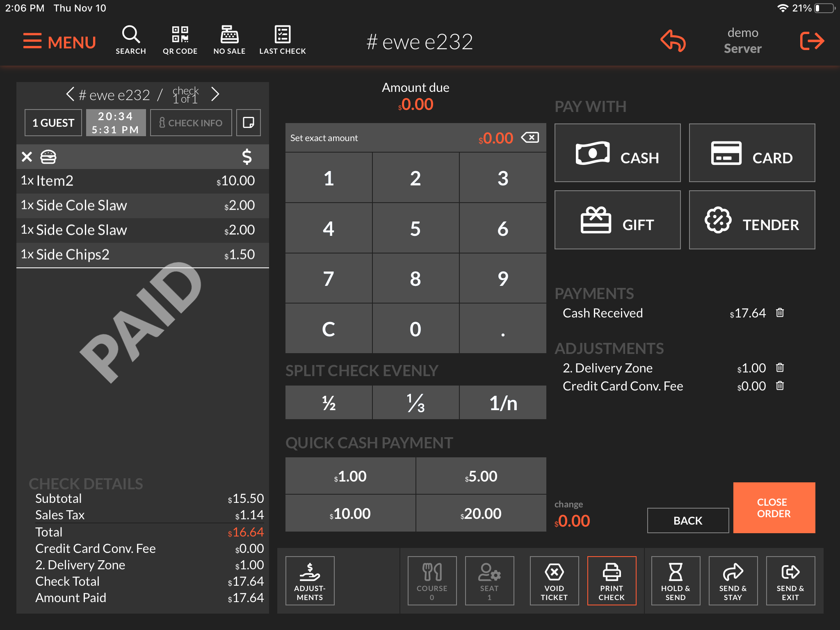Image resolution: width=840 pixels, height=630 pixels.
Task: Open the check note icon
Action: (x=248, y=123)
